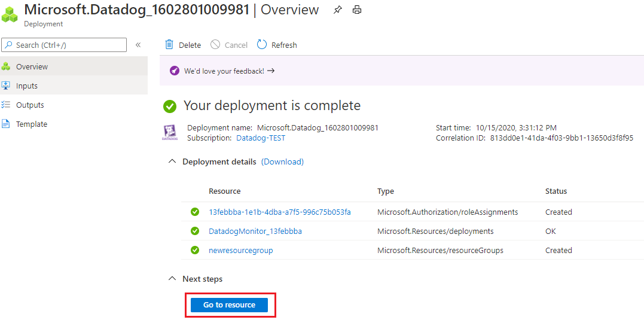Collapse the Deployment details section
The width and height of the screenshot is (644, 335).
click(x=172, y=162)
